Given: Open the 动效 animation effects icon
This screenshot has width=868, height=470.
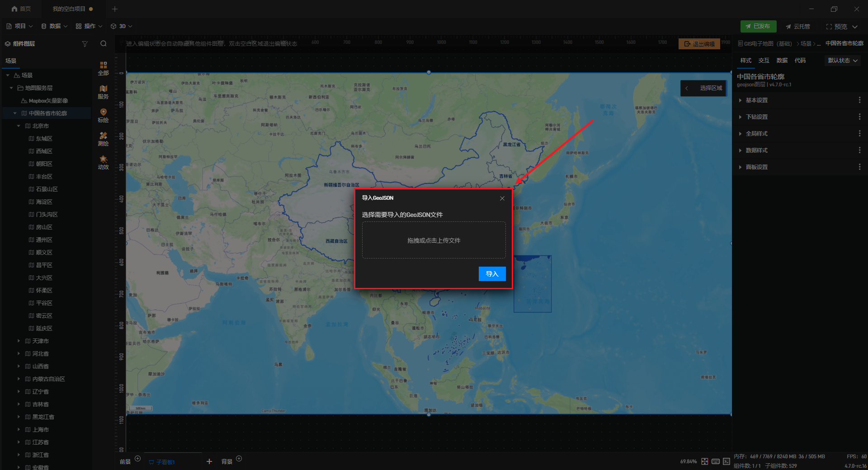Looking at the screenshot, I should coord(104,162).
